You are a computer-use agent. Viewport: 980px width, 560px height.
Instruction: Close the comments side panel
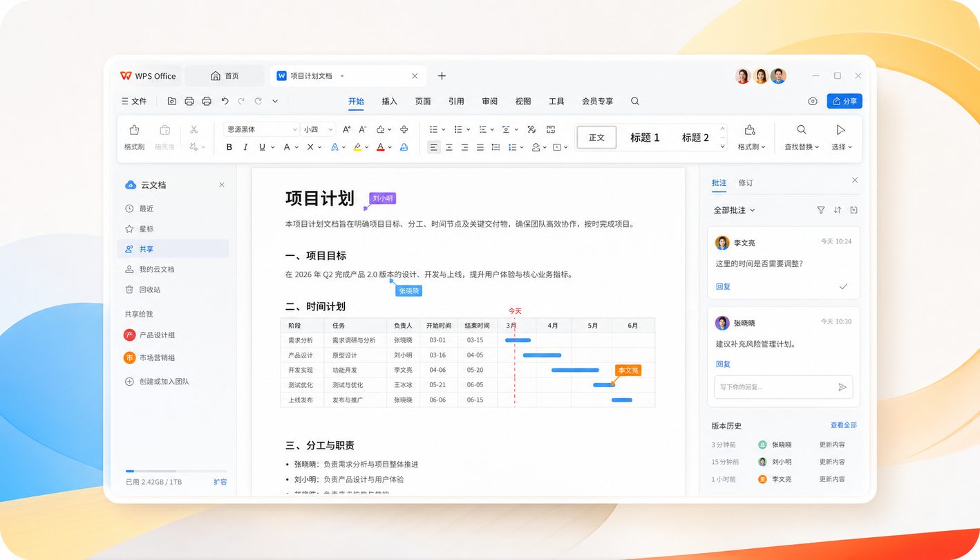[855, 180]
